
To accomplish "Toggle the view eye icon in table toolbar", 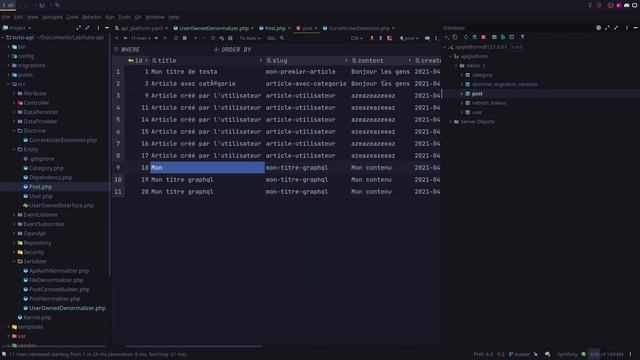I will point(427,38).
